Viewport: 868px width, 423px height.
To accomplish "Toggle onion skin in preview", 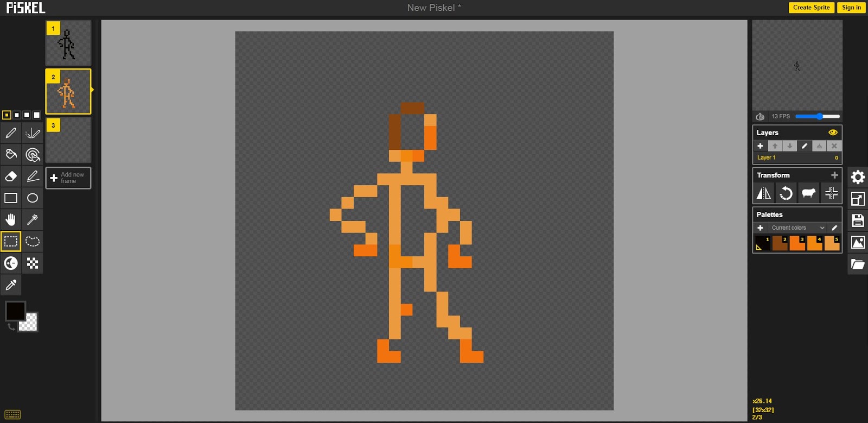I will [760, 117].
